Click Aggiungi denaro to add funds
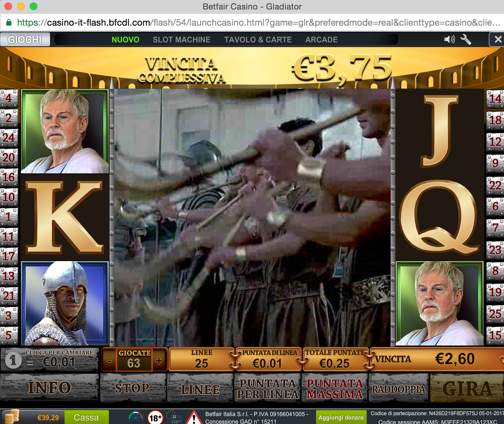The height and width of the screenshot is (424, 504). click(341, 417)
